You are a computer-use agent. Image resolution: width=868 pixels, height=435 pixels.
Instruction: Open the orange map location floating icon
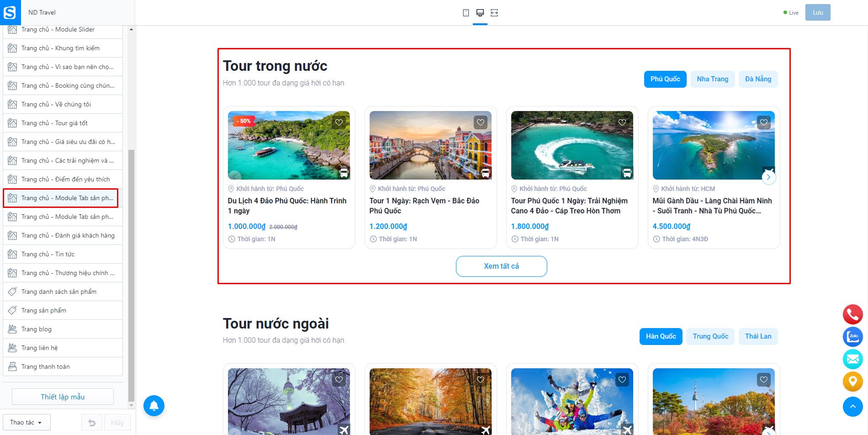(x=853, y=382)
